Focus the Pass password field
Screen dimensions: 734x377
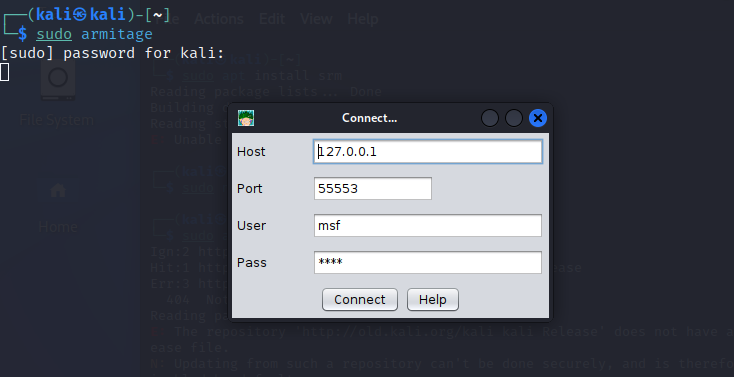coord(428,262)
